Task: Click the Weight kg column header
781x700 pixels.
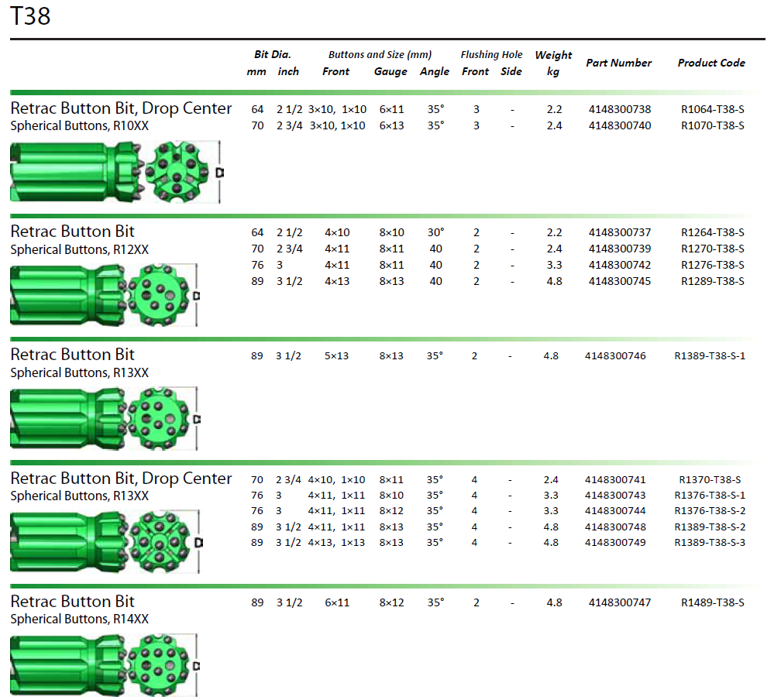Action: (x=553, y=63)
